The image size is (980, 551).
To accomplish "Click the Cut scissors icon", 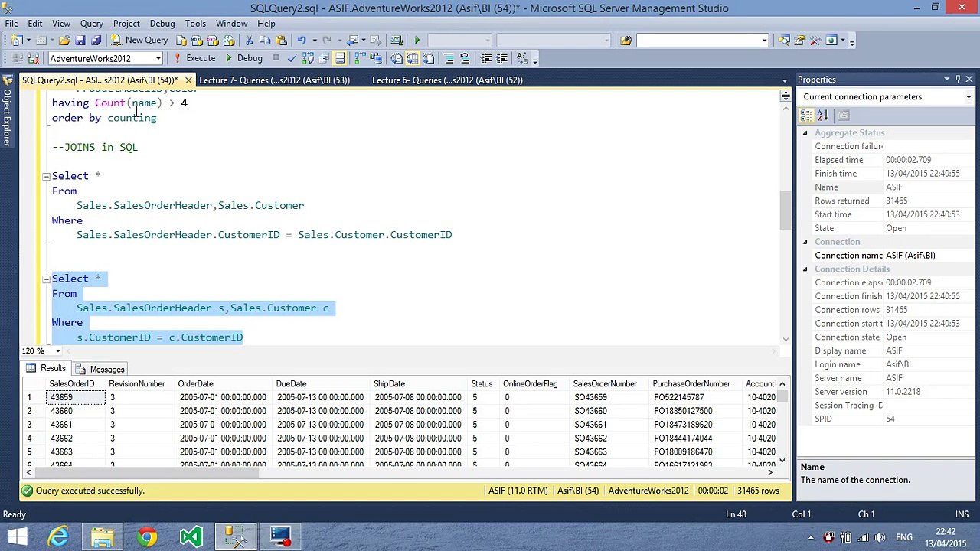I will coord(249,40).
